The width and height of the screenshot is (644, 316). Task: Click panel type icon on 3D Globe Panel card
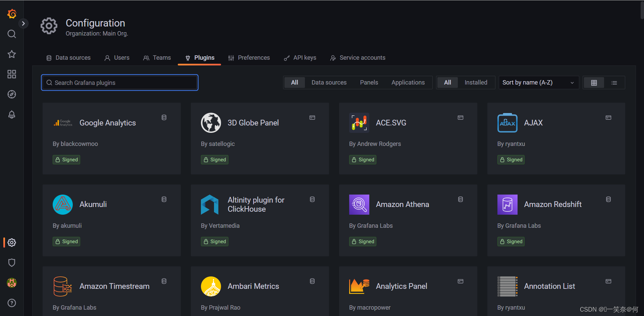312,117
